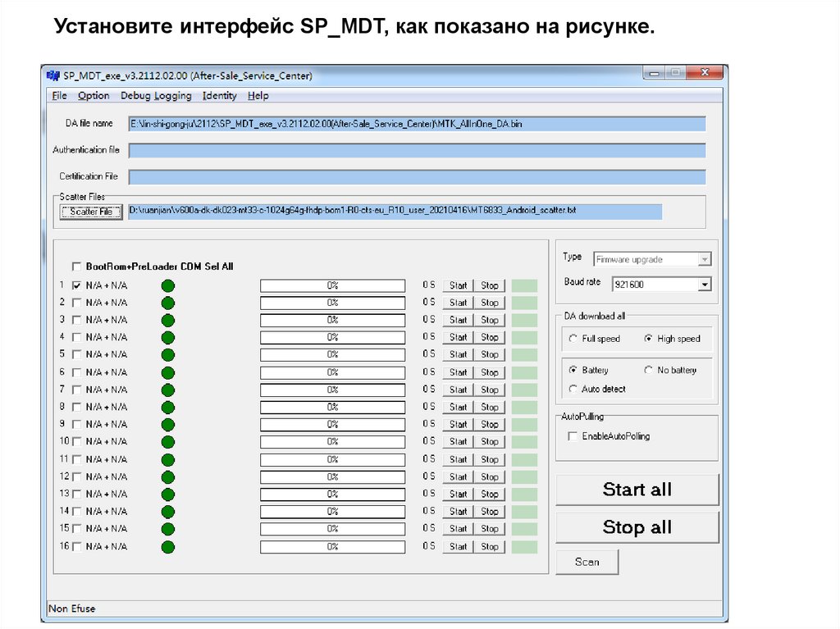Viewport: 840px width, 629px height.
Task: Open the Help menu
Action: click(258, 95)
